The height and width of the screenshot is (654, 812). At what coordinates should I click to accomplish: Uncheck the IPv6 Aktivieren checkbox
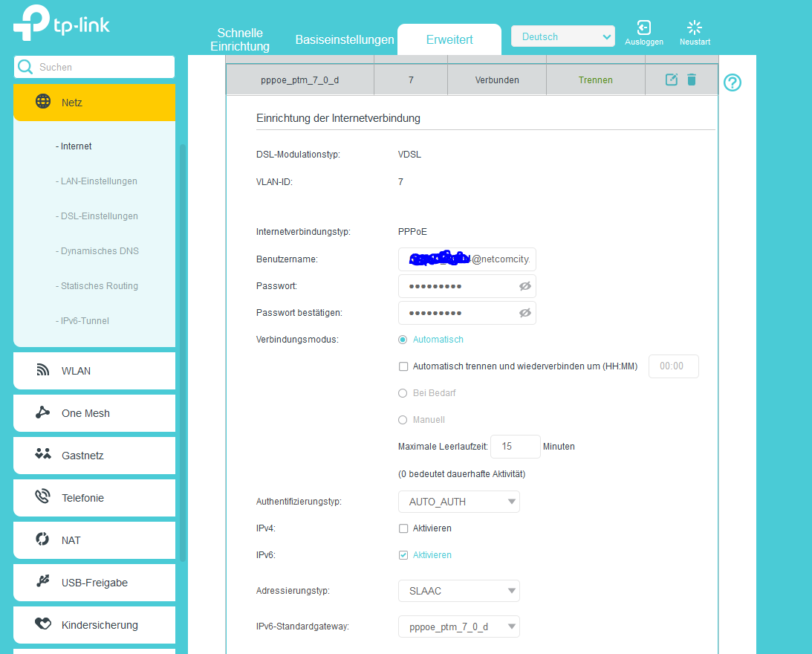(403, 555)
